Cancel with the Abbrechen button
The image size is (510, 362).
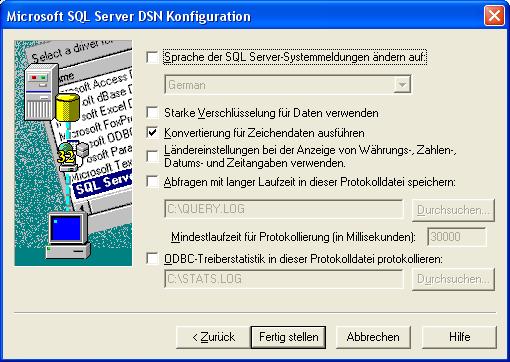[x=373, y=337]
